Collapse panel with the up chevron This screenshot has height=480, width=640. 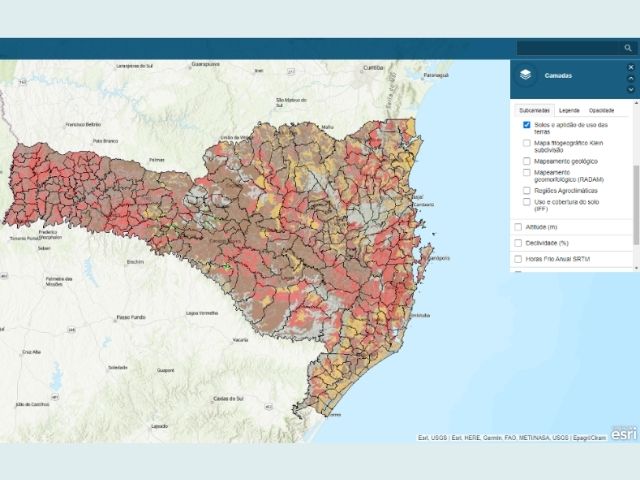tap(631, 78)
